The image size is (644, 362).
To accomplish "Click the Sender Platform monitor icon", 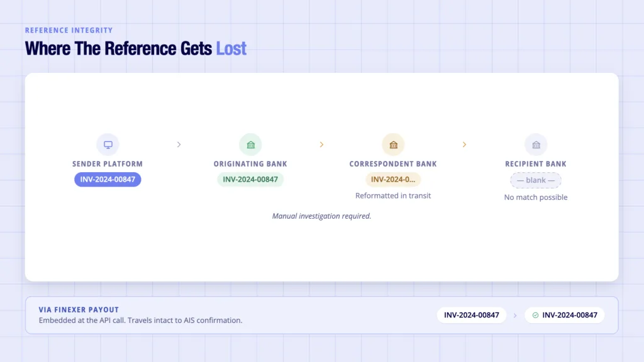I will (108, 145).
